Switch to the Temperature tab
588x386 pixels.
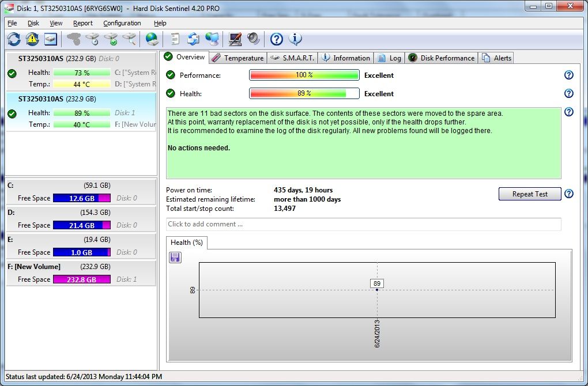(x=238, y=58)
